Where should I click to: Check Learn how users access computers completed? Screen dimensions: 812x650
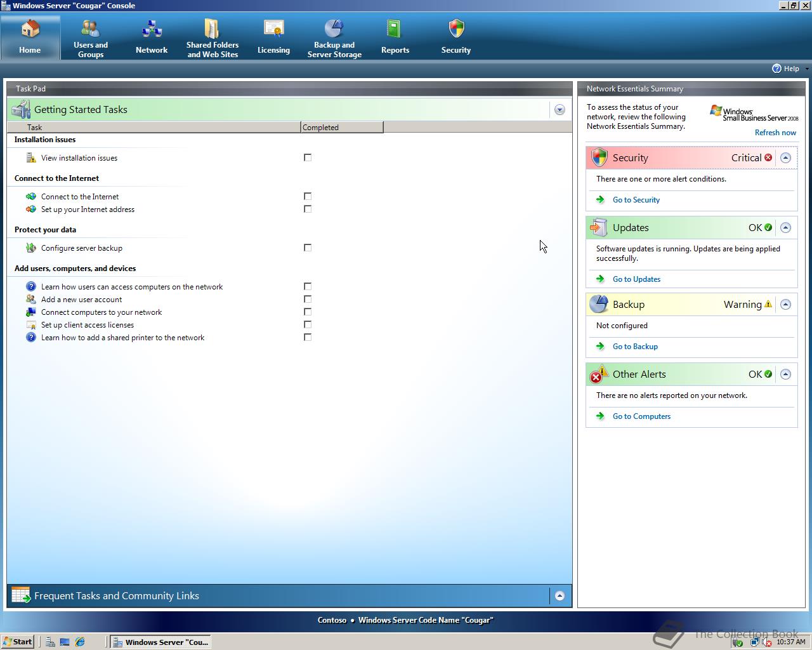click(x=308, y=286)
